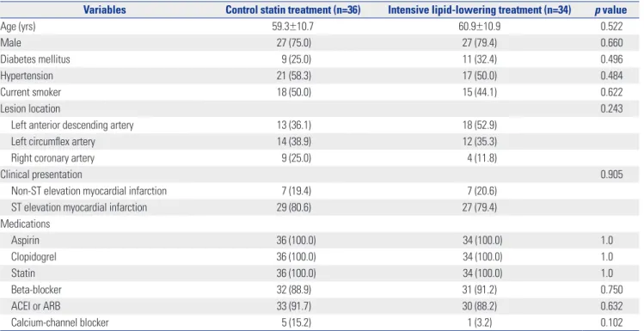
Task: Select the 'Beta-blocker' row label
Action: (x=37, y=290)
